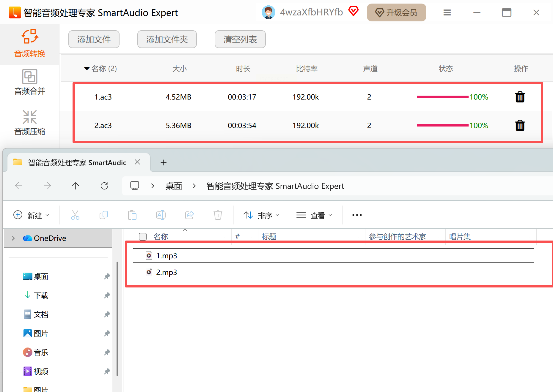Sort by 唱片集 Album column header

click(x=460, y=237)
